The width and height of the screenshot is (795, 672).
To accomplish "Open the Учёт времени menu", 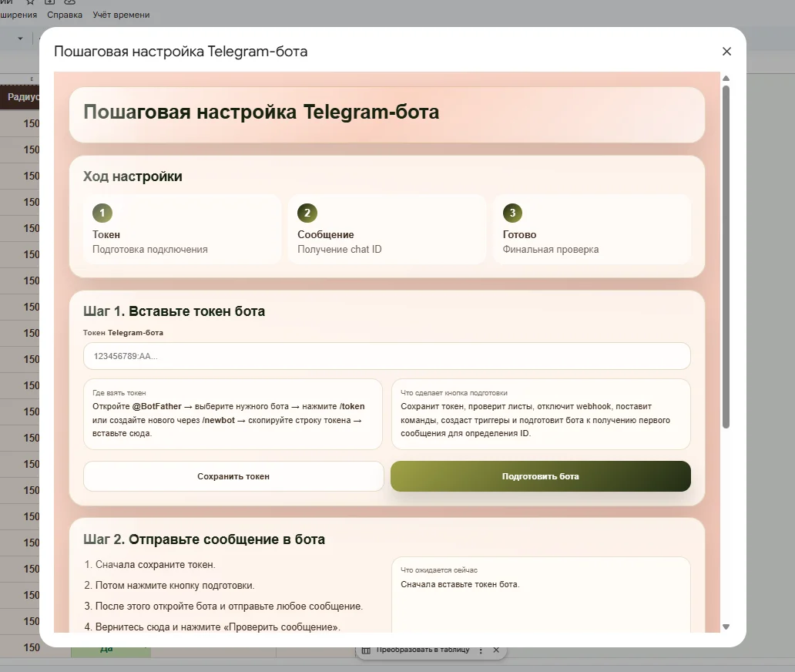I will (x=121, y=15).
